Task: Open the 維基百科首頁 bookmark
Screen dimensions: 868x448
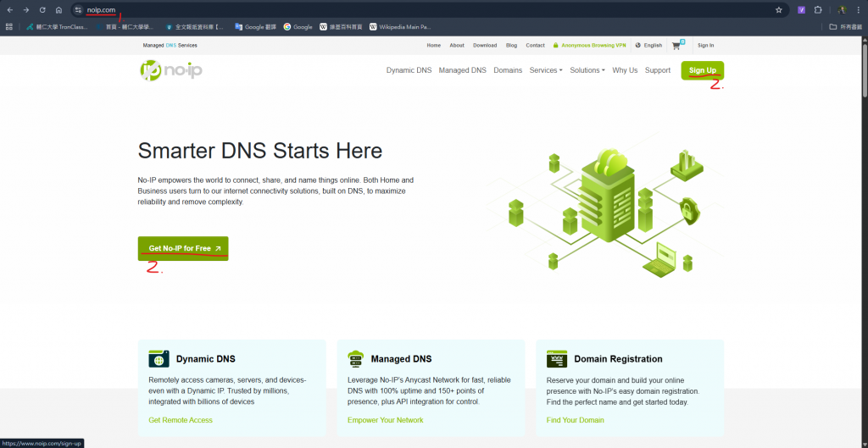Action: pos(341,26)
